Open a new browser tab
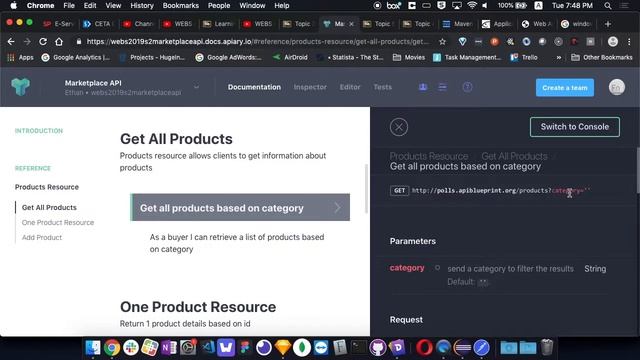This screenshot has width=640, height=360. (x=608, y=24)
